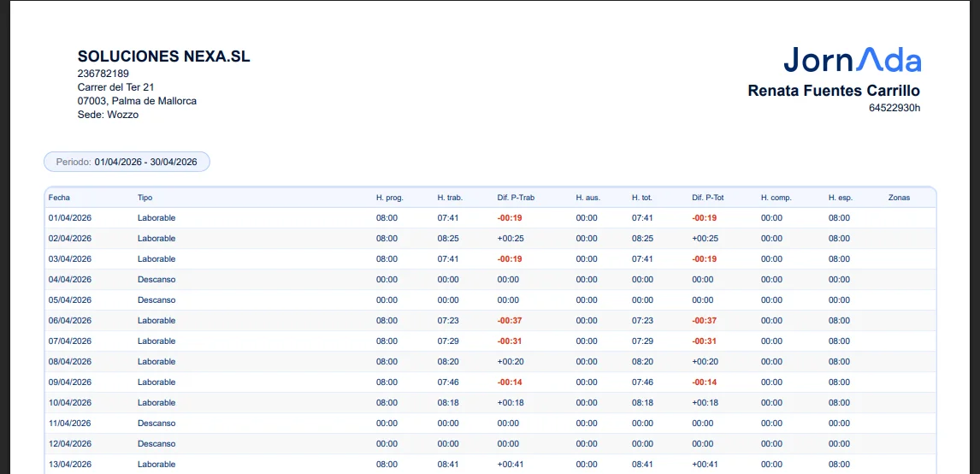The width and height of the screenshot is (980, 474).
Task: Click the Fecha column header
Action: [x=59, y=198]
